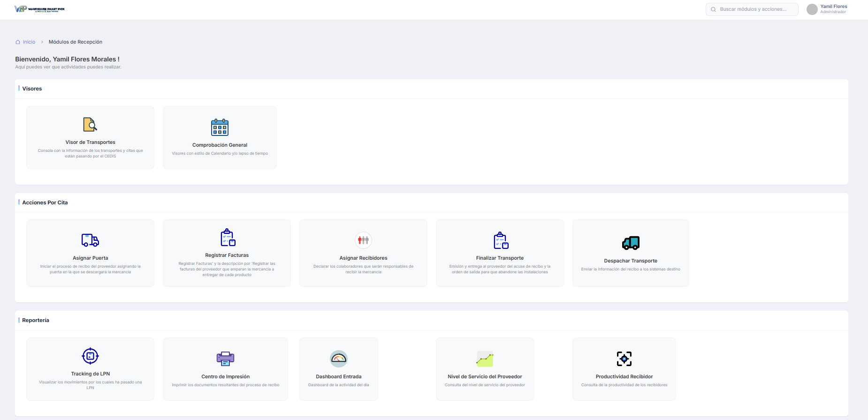868x420 pixels.
Task: Click the Warehouse Smart Pick logo
Action: (39, 9)
